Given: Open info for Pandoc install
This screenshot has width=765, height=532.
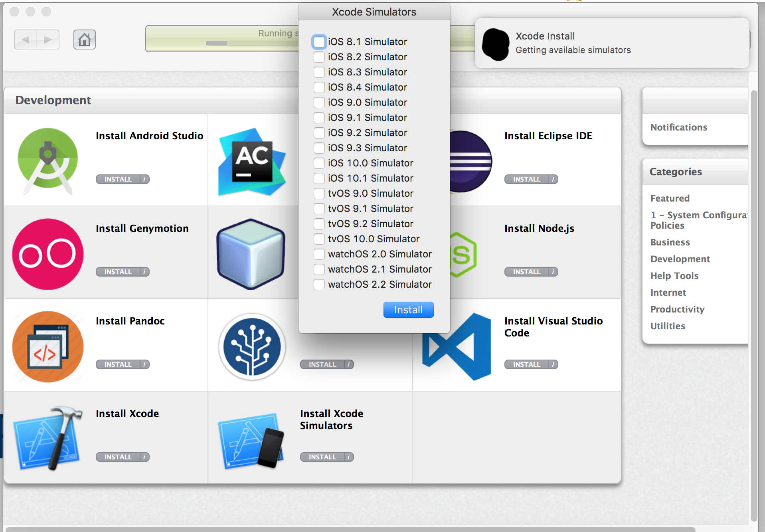Looking at the screenshot, I should click(x=144, y=364).
